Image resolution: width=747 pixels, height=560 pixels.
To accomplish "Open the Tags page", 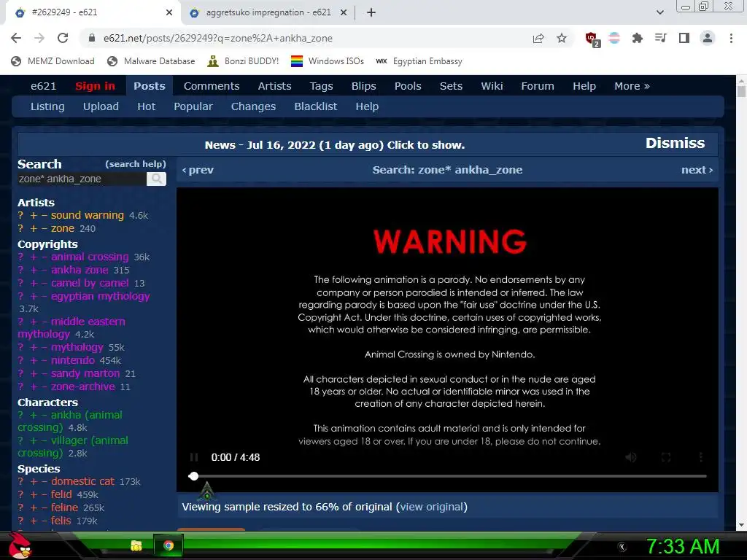I will [321, 86].
